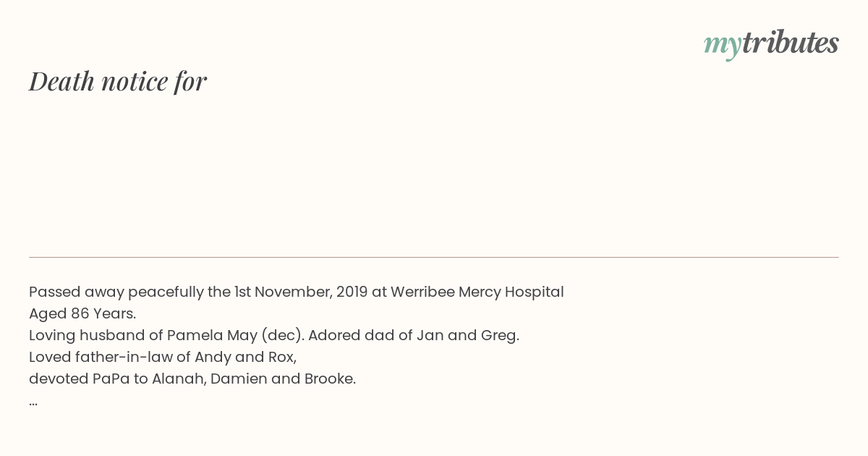Click the green "my" in the logo

(x=723, y=46)
